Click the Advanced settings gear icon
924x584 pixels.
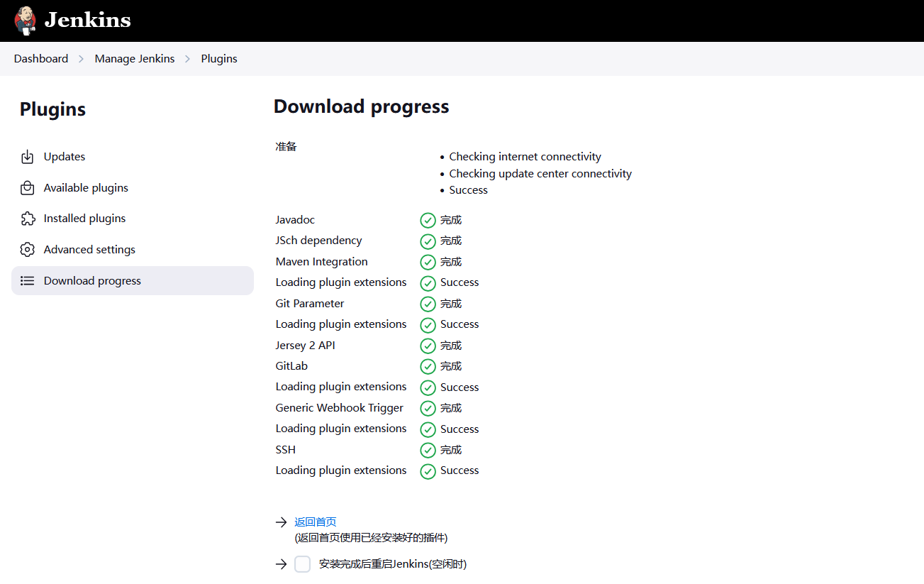coord(28,250)
